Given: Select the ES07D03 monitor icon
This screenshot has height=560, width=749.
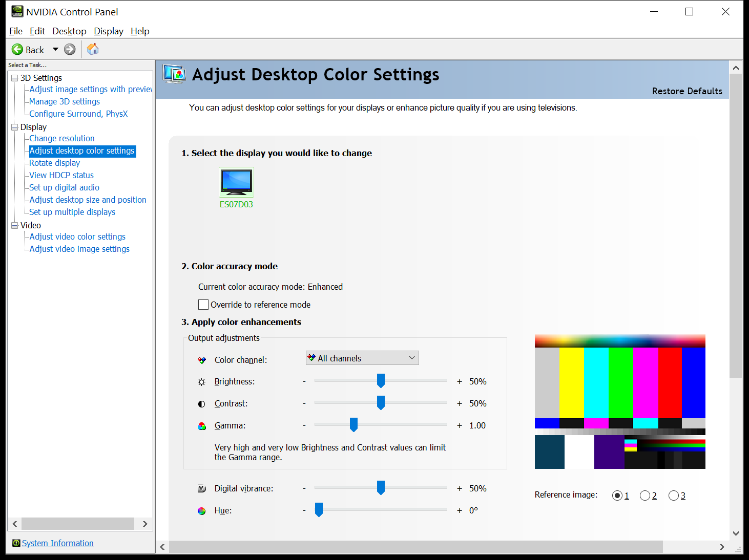Looking at the screenshot, I should click(x=236, y=182).
